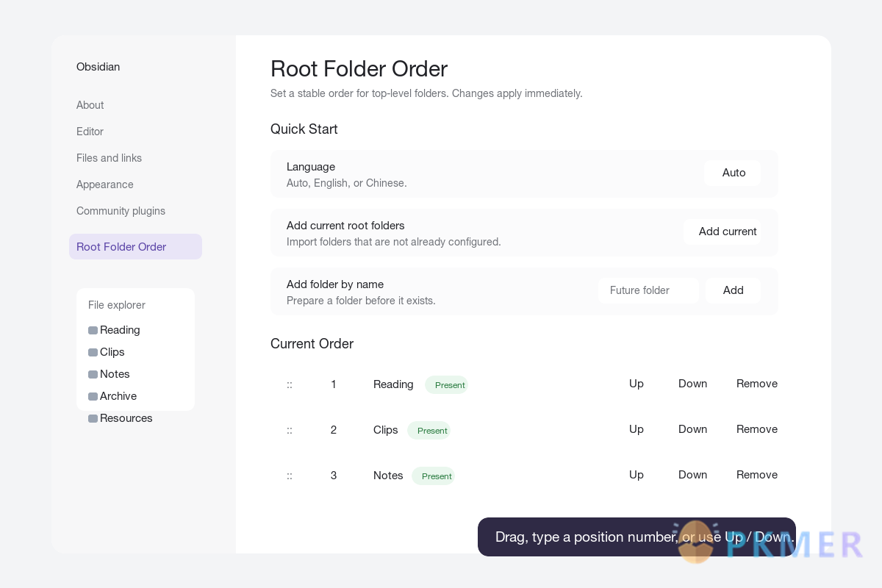The width and height of the screenshot is (882, 588).
Task: Click the Clips folder icon in explorer
Action: tap(93, 353)
